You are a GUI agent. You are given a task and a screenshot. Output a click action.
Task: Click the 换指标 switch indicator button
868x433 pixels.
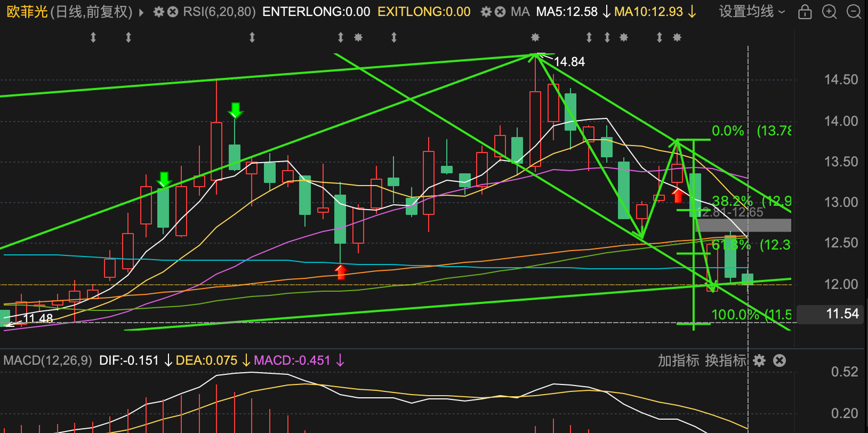(x=726, y=360)
